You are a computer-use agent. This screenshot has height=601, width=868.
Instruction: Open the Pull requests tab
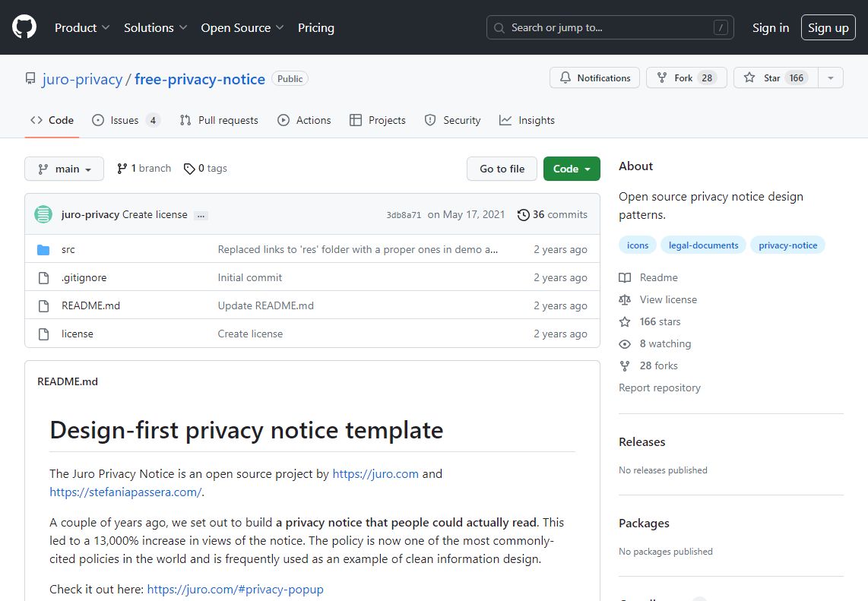tap(219, 120)
